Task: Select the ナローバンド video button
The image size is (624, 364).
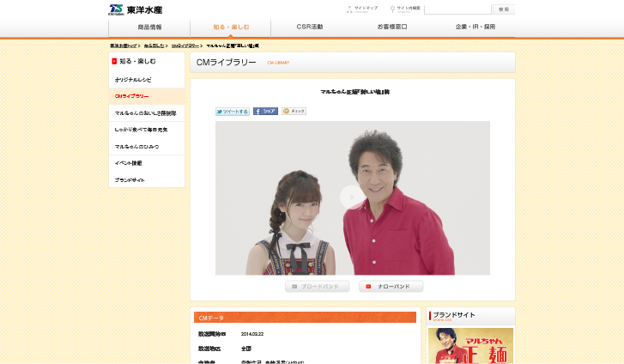Action: [391, 287]
